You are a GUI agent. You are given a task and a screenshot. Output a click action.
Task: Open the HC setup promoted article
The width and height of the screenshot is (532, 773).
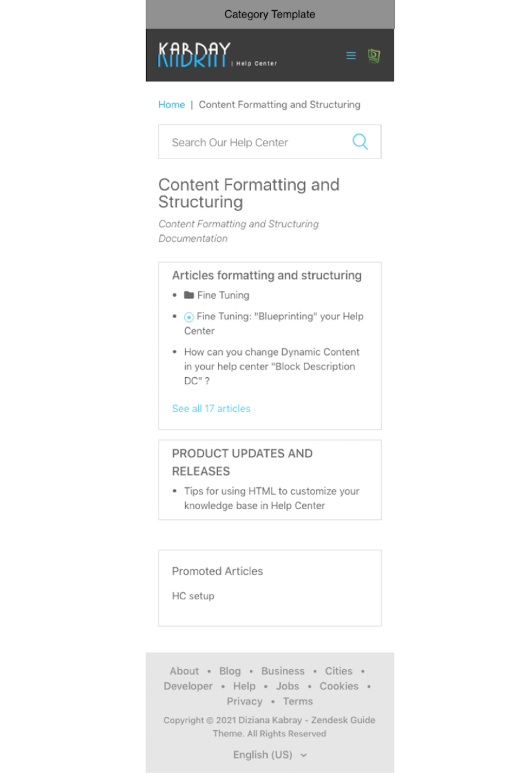coord(193,596)
